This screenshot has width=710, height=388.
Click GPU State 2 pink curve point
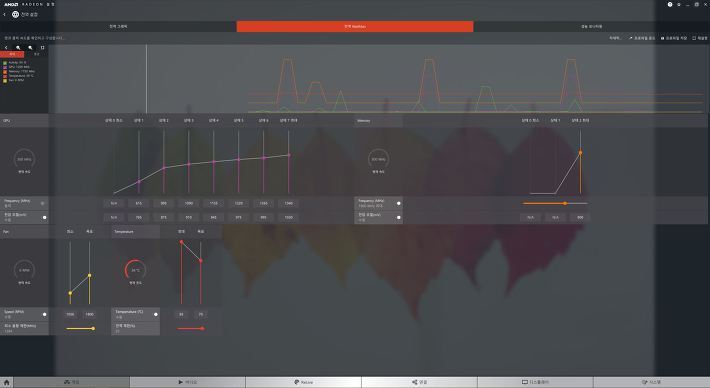(x=164, y=168)
